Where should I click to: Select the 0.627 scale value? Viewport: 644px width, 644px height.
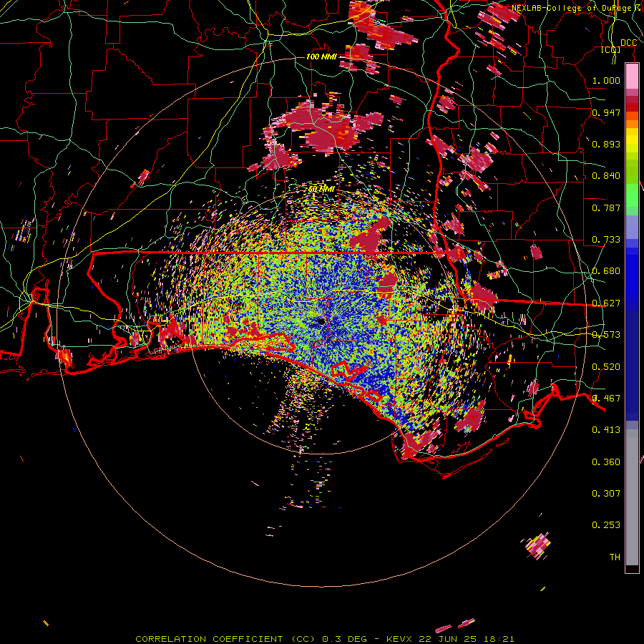click(606, 303)
